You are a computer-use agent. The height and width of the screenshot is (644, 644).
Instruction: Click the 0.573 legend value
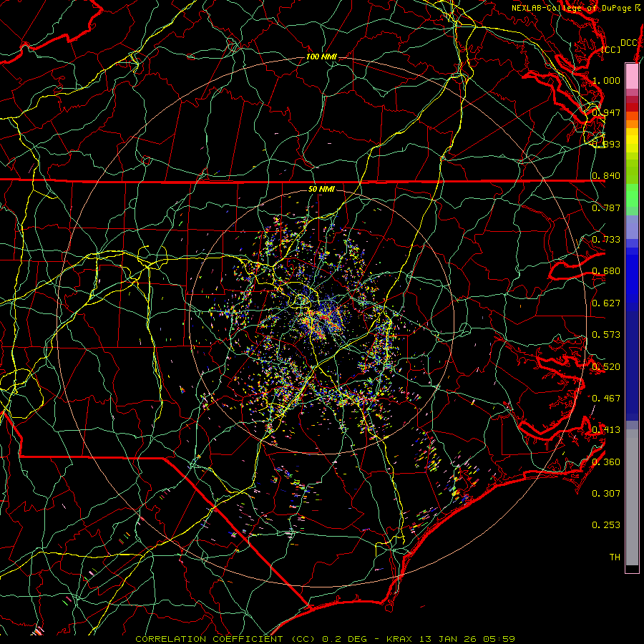(x=606, y=335)
